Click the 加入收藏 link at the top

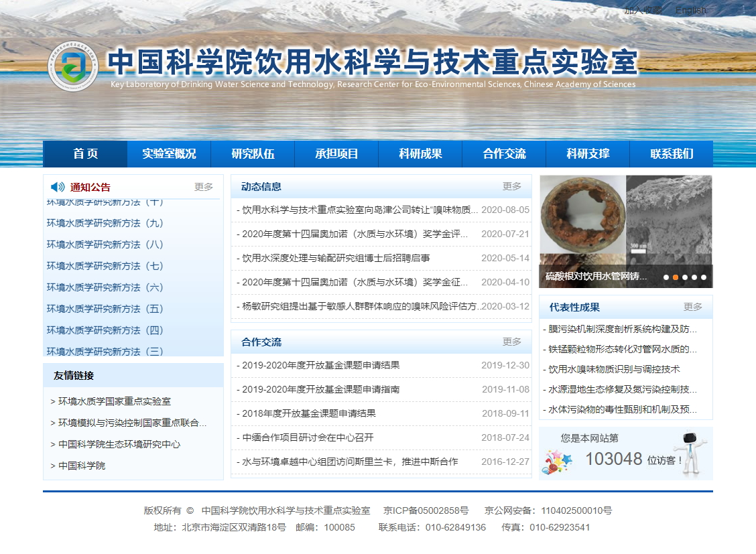coord(643,10)
